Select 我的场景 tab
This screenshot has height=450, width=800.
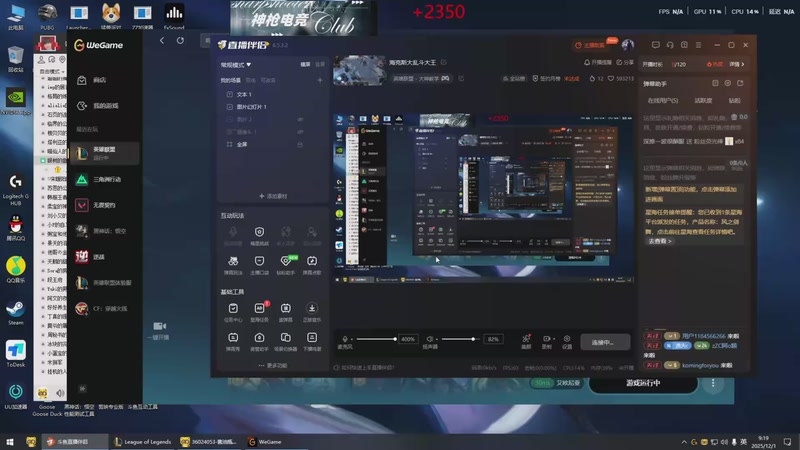click(x=231, y=80)
